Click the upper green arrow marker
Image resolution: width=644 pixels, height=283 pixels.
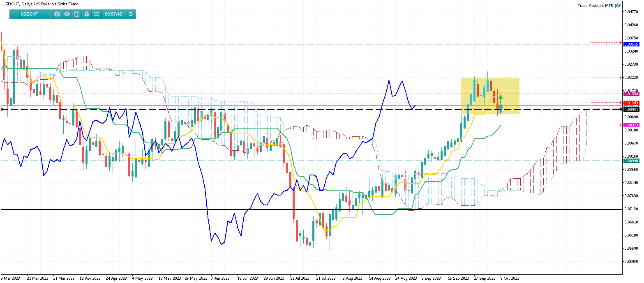(x=501, y=97)
